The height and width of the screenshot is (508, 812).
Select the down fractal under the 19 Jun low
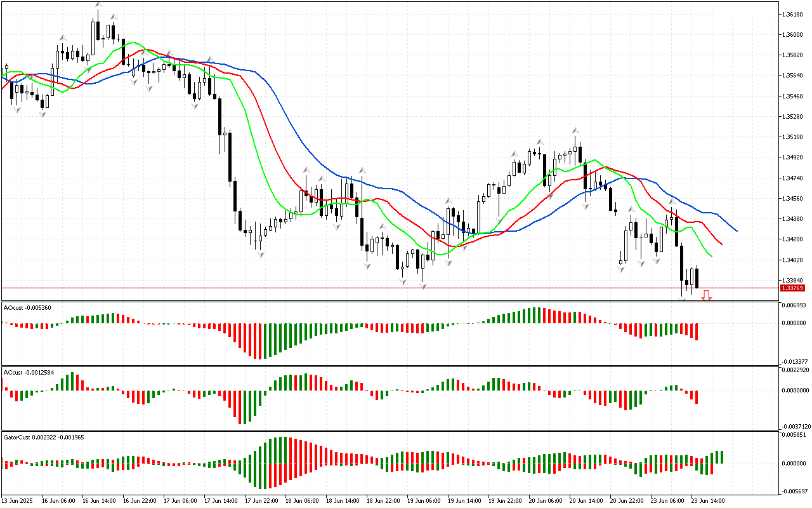pyautogui.click(x=423, y=287)
